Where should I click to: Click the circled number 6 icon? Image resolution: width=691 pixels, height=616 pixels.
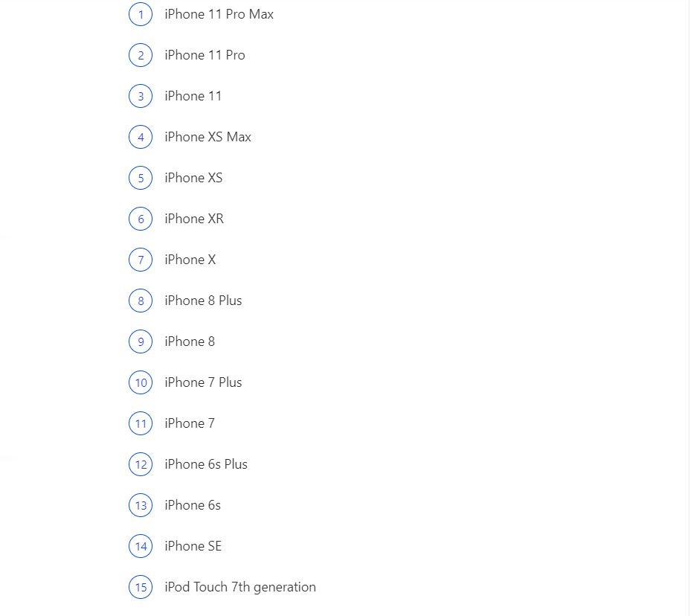pyautogui.click(x=141, y=219)
